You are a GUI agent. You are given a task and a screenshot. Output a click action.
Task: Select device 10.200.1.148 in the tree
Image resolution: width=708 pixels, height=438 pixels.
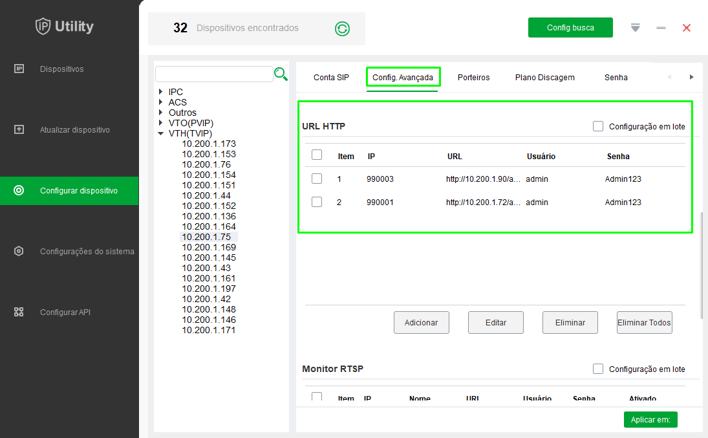(x=209, y=309)
